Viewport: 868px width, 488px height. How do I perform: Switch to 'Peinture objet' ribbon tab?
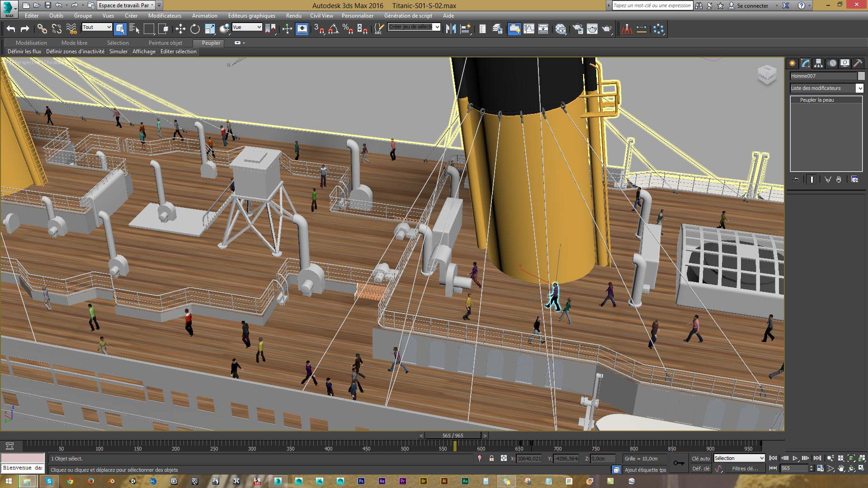(x=165, y=43)
